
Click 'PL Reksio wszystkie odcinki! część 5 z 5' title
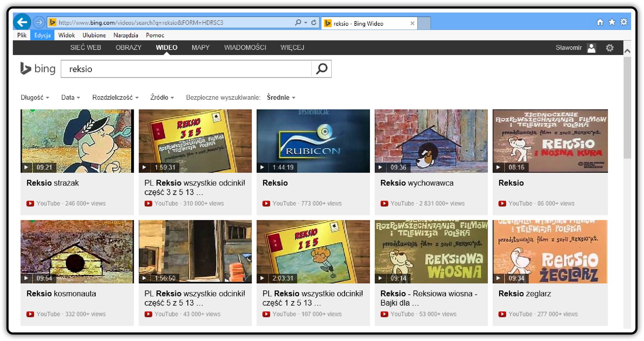pyautogui.click(x=195, y=298)
